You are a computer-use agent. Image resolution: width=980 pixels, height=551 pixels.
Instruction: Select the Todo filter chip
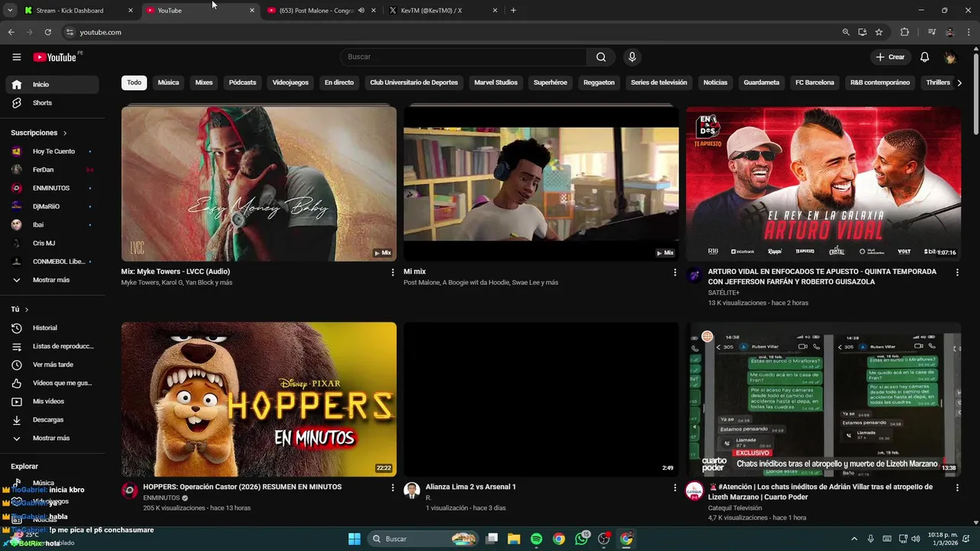point(134,83)
